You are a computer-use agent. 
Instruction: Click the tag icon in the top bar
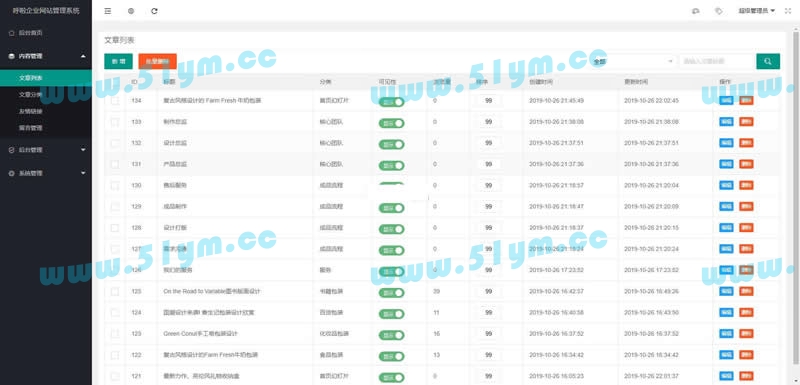pyautogui.click(x=719, y=11)
